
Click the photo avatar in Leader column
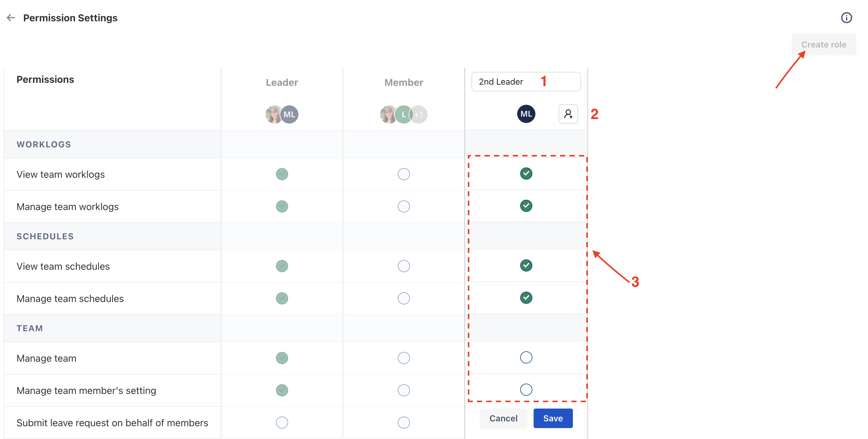pyautogui.click(x=274, y=114)
